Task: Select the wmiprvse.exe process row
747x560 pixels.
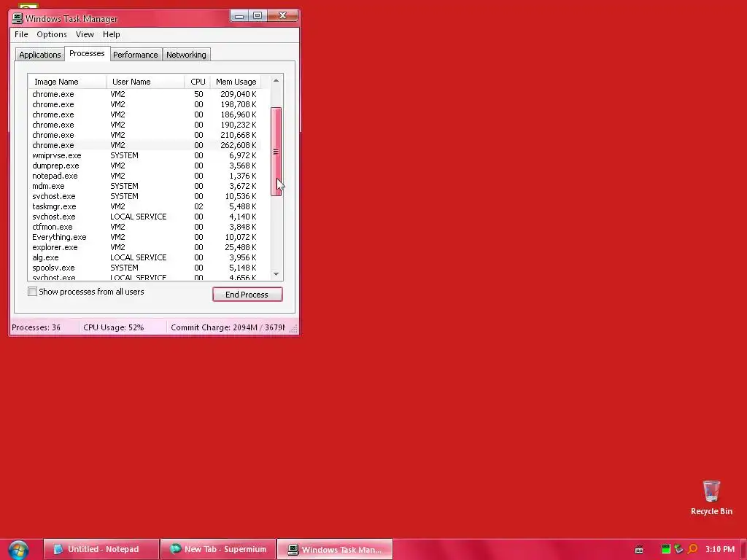Action: pos(144,156)
